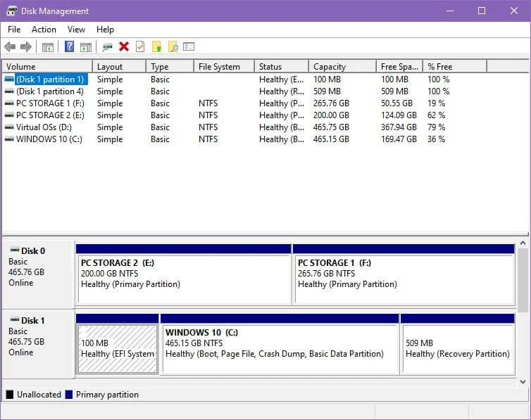Click the Back arrow toolbar icon

click(x=10, y=47)
